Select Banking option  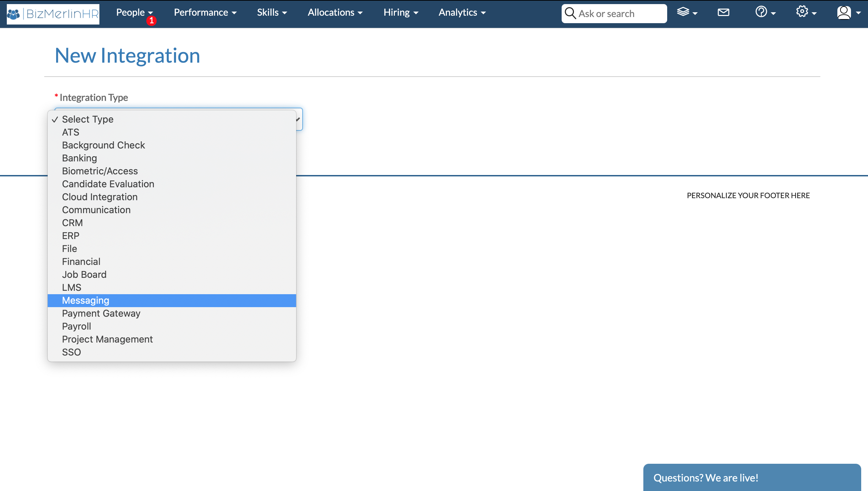[172, 158]
